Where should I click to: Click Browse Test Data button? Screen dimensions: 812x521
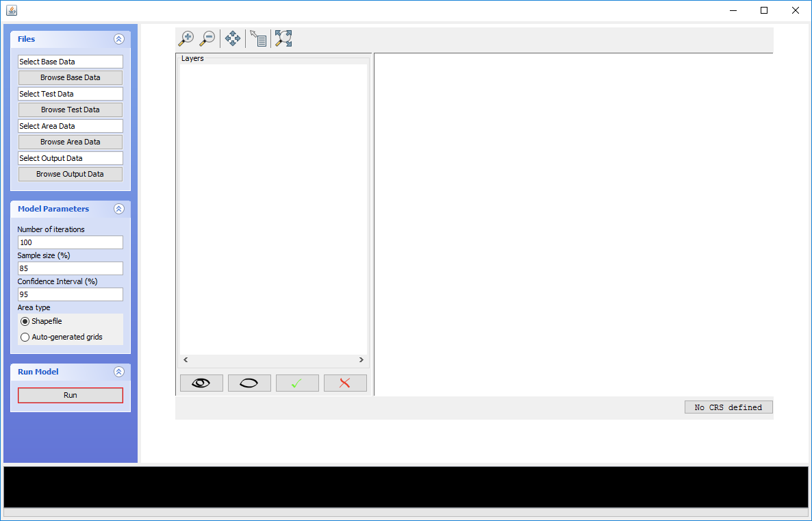[71, 110]
